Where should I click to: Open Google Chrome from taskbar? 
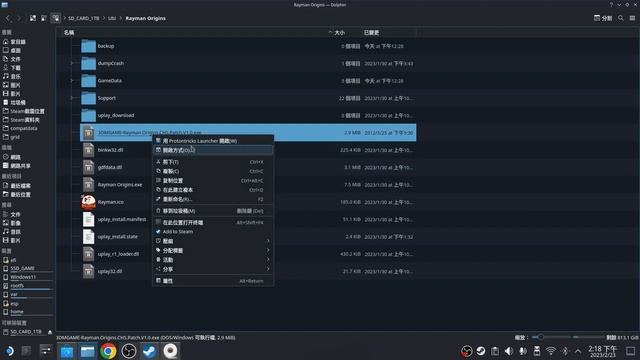point(108,351)
